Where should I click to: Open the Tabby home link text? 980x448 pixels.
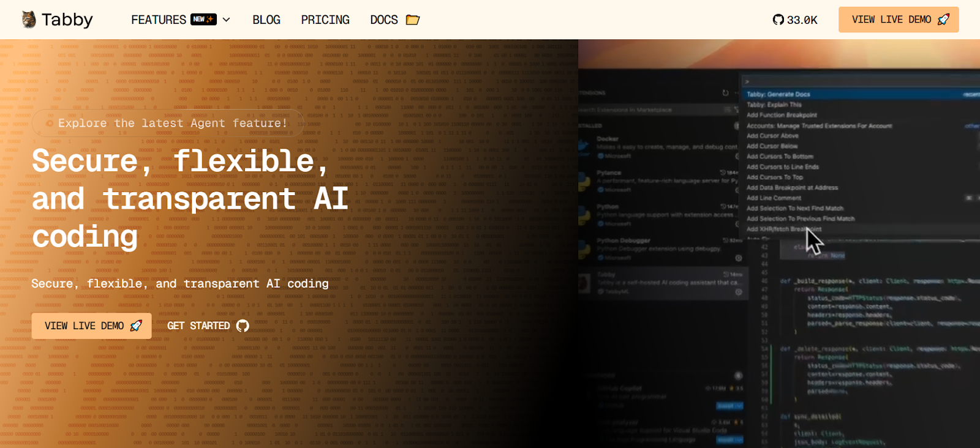(x=67, y=20)
